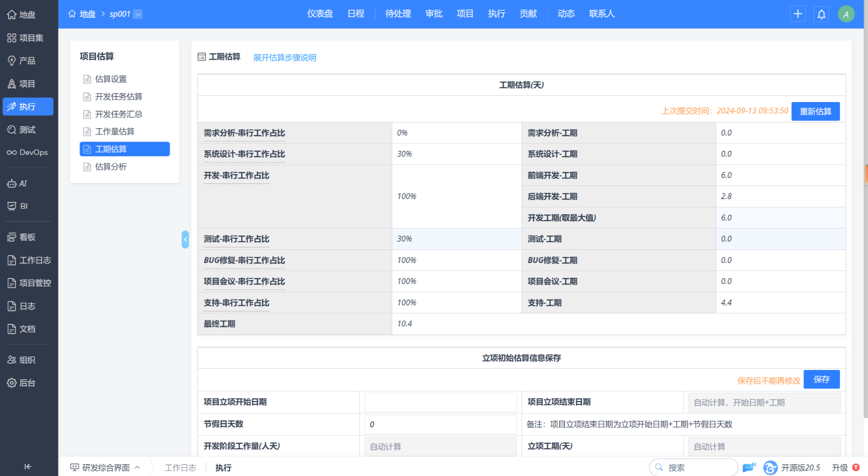Click the notification bell icon
This screenshot has width=868, height=476.
[821, 14]
